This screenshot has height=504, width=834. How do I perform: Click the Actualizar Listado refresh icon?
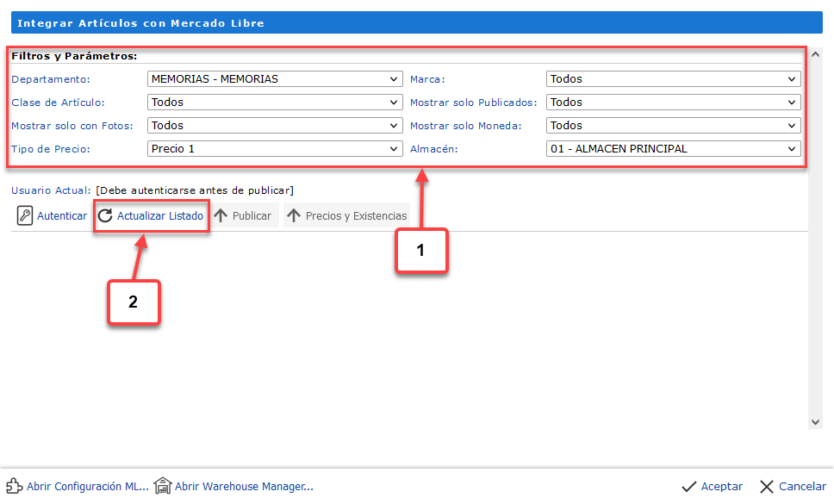coord(105,216)
